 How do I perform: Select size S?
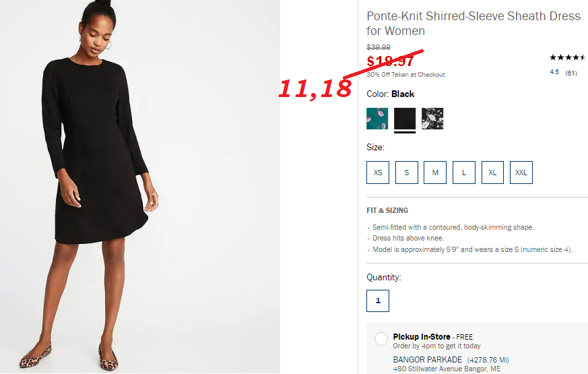(407, 173)
